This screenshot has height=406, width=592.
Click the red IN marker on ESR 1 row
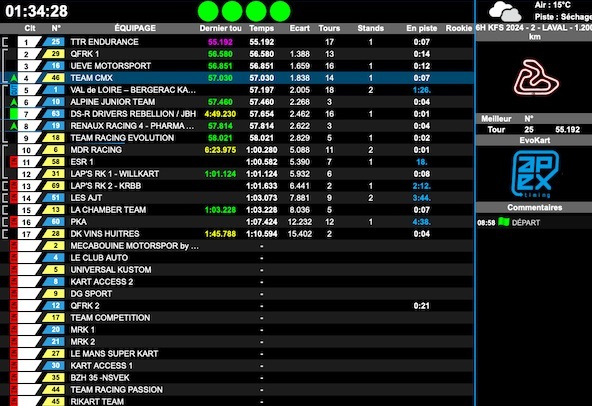pos(14,162)
